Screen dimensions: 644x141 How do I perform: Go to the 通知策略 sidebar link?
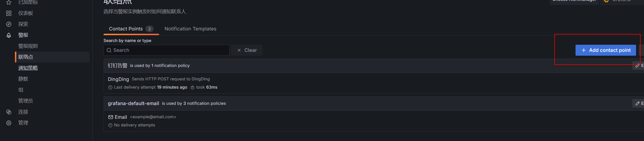[28, 68]
